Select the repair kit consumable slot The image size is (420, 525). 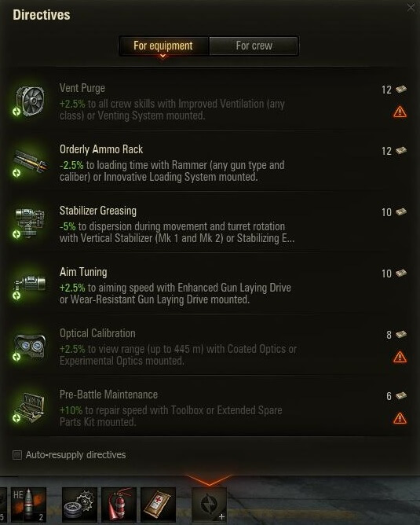(79, 505)
